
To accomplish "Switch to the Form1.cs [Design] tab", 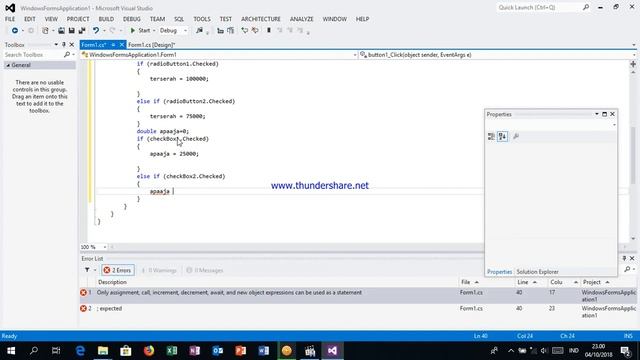I will (152, 45).
